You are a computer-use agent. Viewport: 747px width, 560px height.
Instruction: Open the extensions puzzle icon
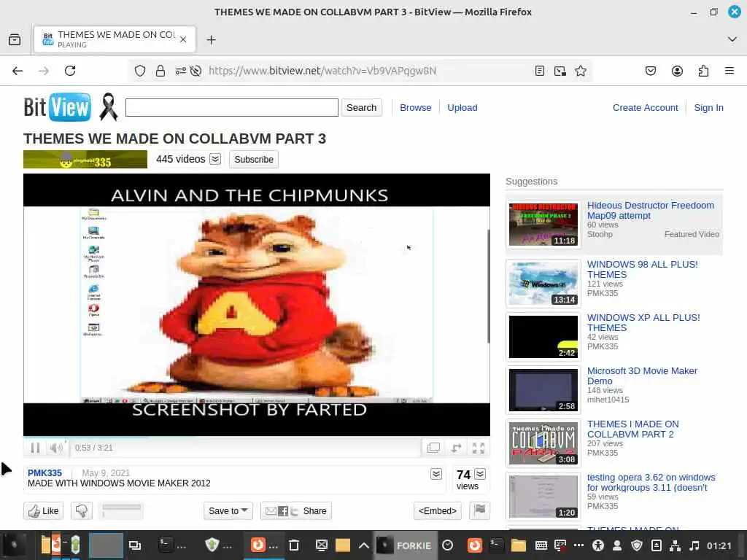pyautogui.click(x=703, y=71)
